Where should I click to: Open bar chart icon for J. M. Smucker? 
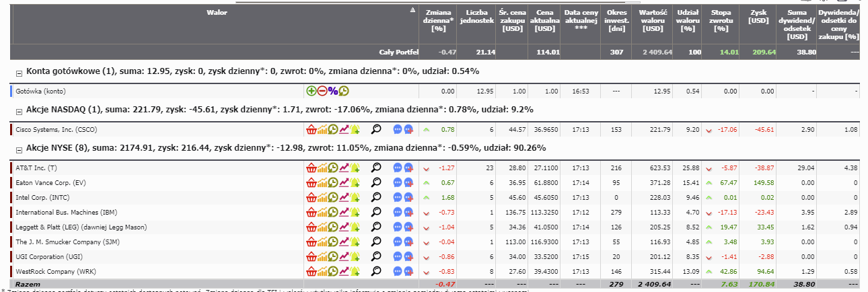(322, 242)
